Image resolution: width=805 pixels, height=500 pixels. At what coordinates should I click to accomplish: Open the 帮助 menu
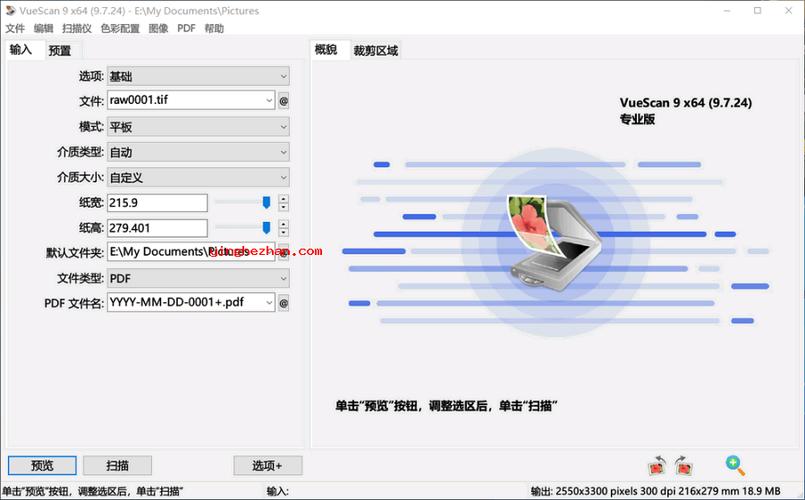(x=214, y=28)
